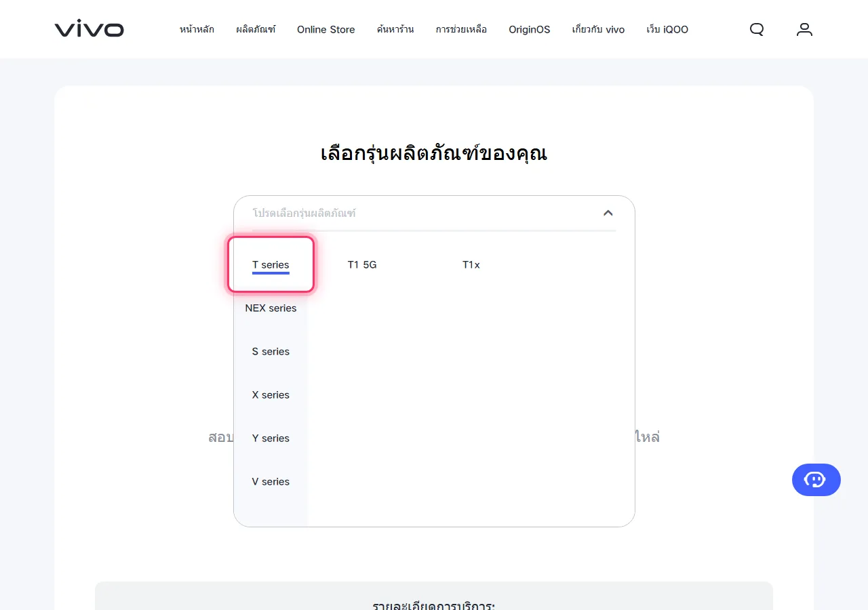Open การช่วยเหลือ in the navbar
This screenshot has width=868, height=610.
[461, 29]
